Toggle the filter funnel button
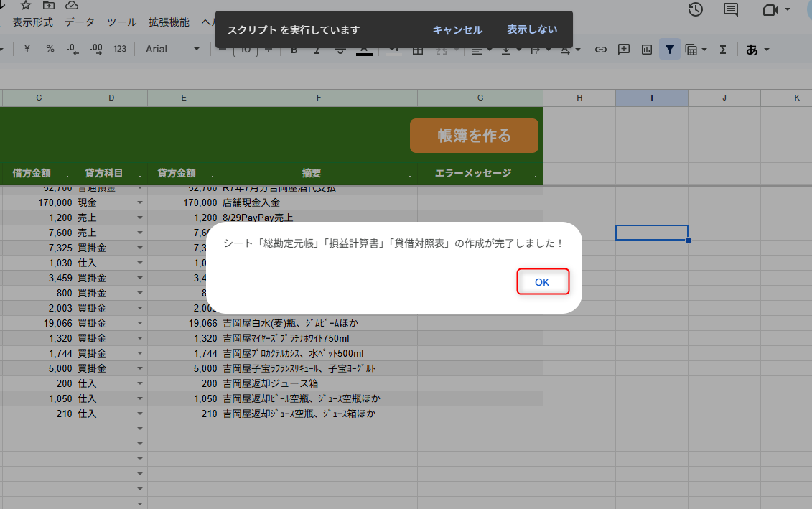This screenshot has height=509, width=812. (669, 50)
